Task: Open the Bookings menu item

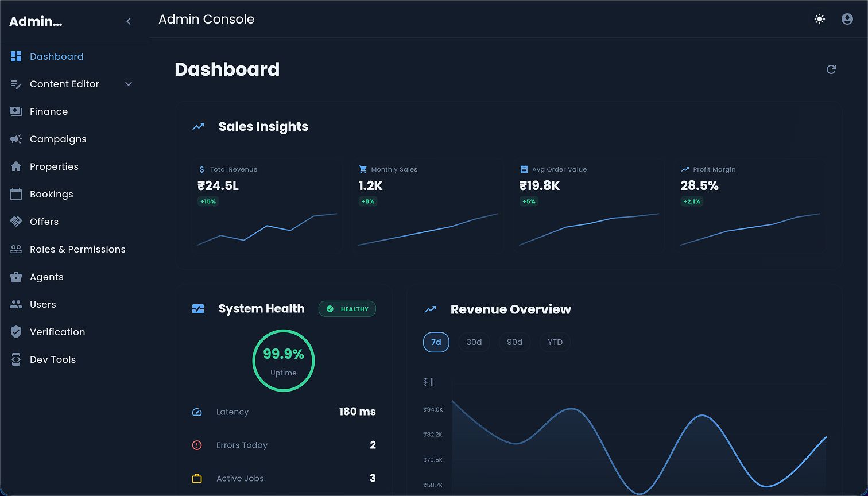Action: click(52, 194)
